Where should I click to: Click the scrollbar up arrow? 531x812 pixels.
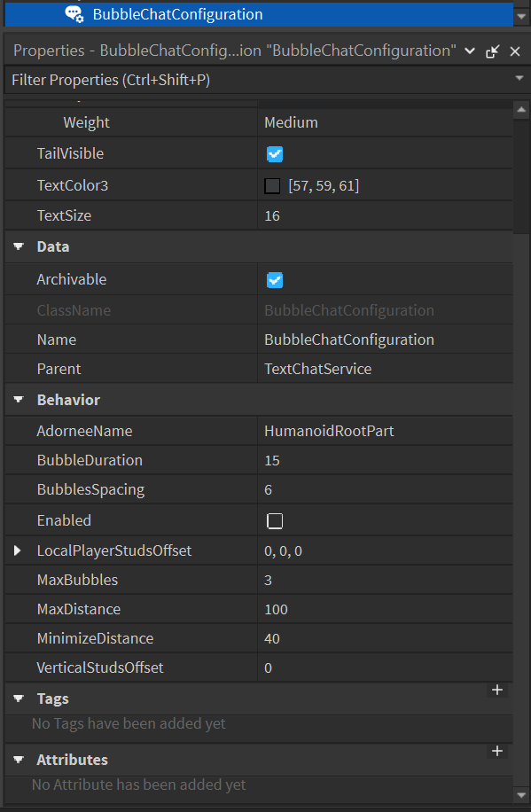(522, 108)
